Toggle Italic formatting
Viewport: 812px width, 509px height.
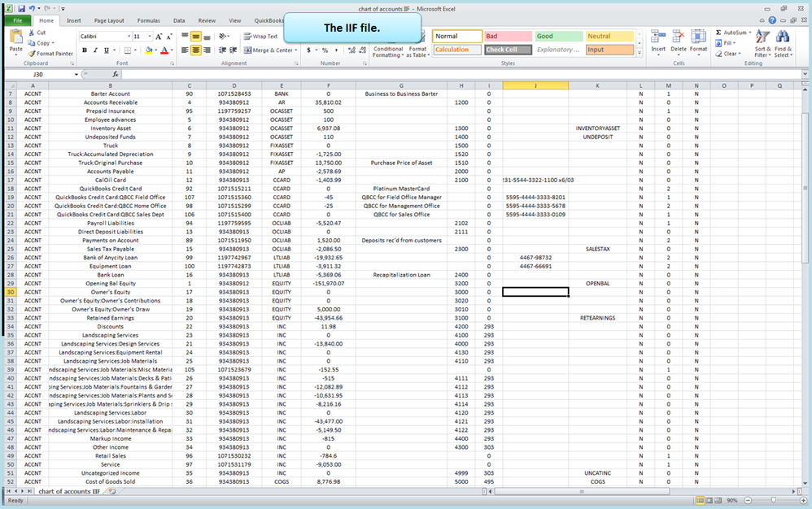click(95, 50)
